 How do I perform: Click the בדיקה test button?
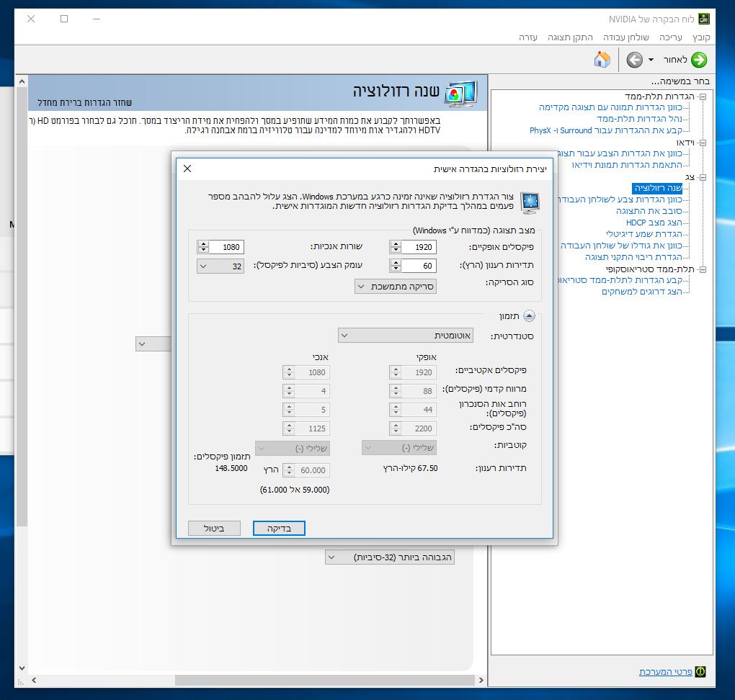coord(279,528)
